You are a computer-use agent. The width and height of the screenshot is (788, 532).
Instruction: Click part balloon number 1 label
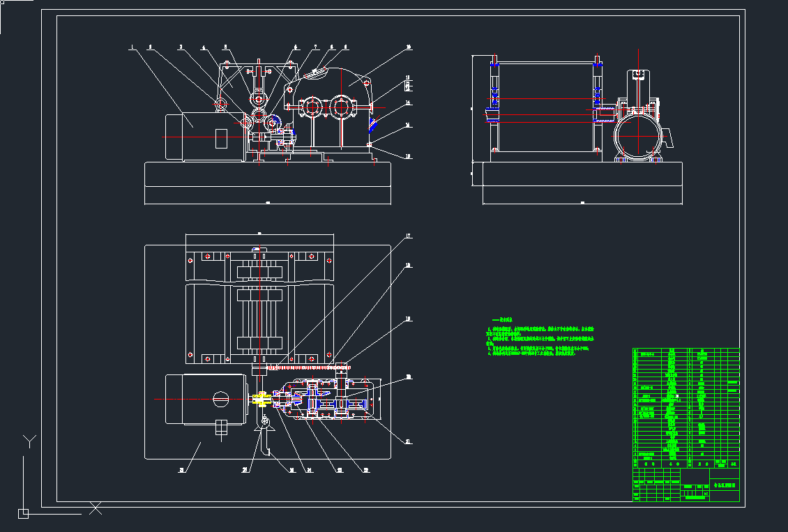(x=130, y=47)
